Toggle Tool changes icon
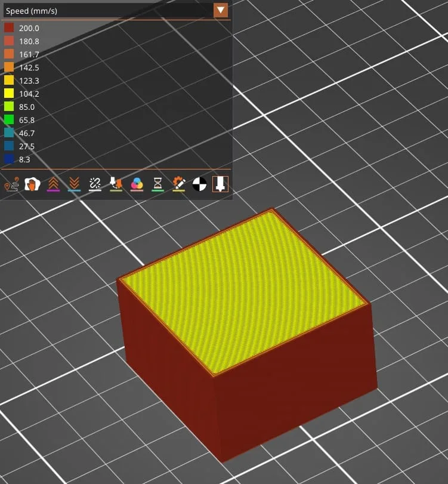Image resolution: width=448 pixels, height=484 pixels. [116, 184]
